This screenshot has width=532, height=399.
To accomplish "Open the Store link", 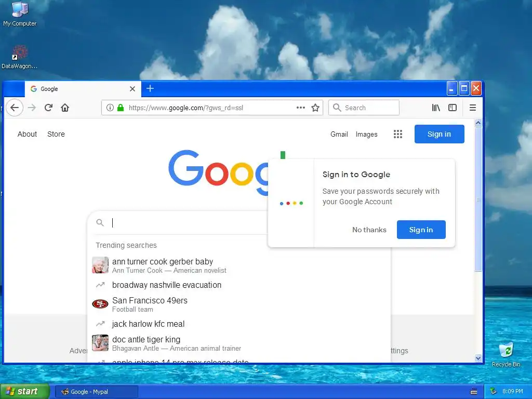I will [56, 134].
